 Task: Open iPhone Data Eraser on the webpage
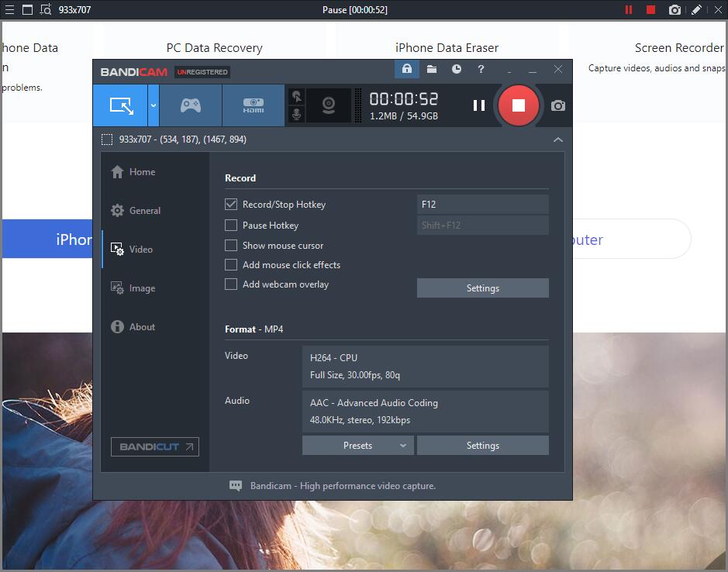tap(447, 48)
